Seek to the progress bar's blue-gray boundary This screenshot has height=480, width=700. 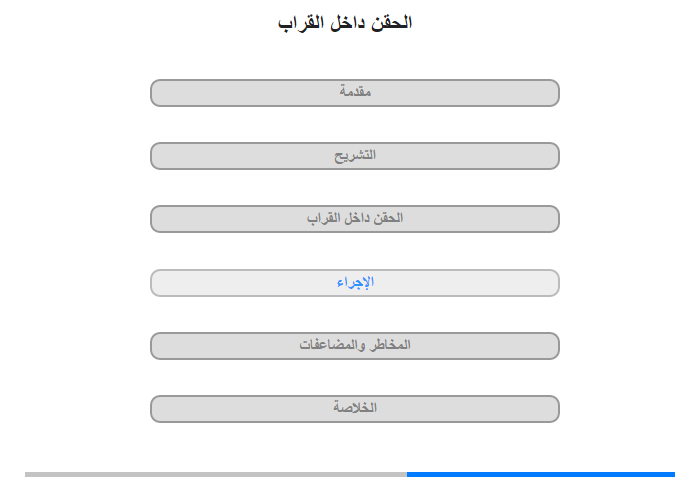(x=407, y=474)
